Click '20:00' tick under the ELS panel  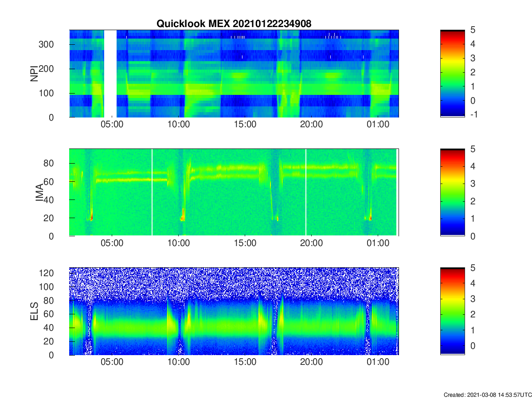pos(311,363)
